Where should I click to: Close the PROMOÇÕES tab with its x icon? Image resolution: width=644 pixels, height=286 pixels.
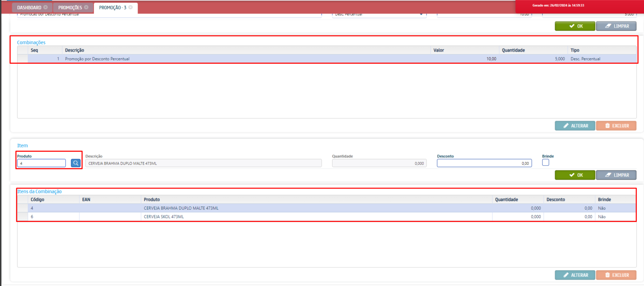pos(86,8)
